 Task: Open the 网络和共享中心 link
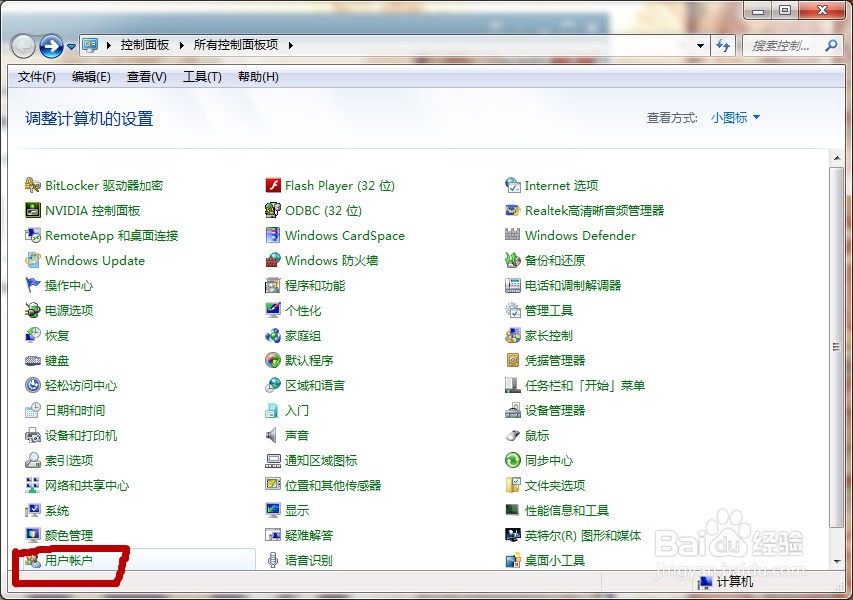[87, 486]
